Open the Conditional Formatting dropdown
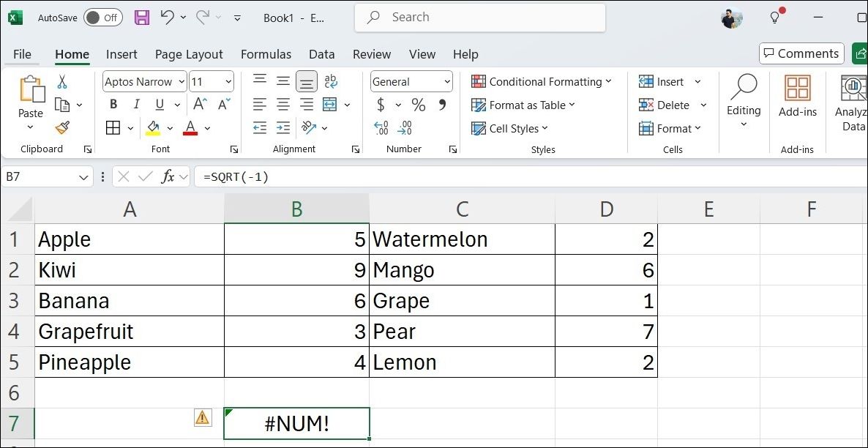Screen dimensions: 868x448 click(542, 82)
